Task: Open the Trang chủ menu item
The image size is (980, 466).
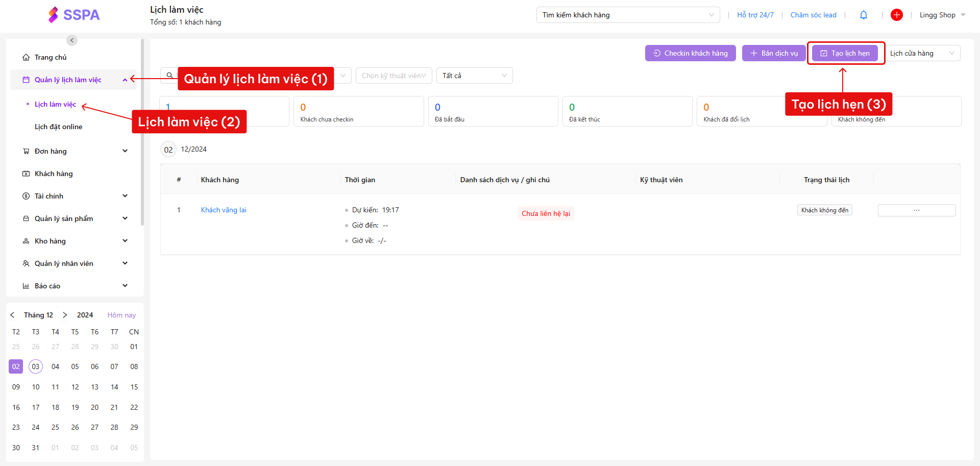Action: pos(73,57)
